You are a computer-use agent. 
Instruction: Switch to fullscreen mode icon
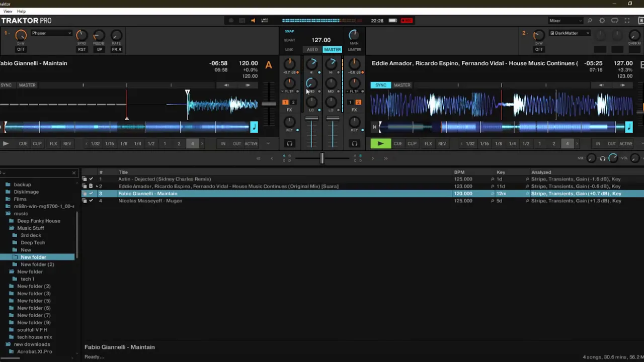627,21
